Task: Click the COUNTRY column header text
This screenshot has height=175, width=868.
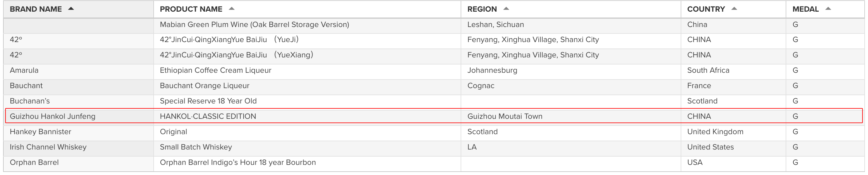Action: coord(706,9)
